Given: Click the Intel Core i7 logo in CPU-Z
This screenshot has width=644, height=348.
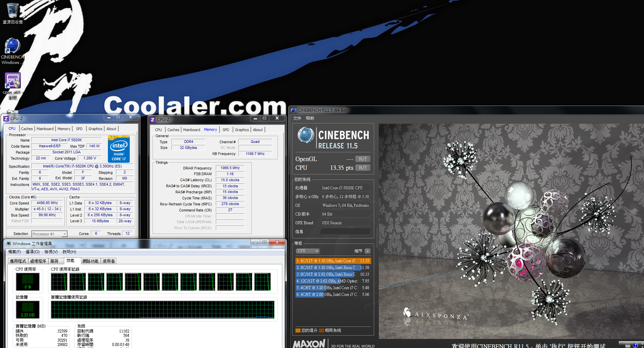Looking at the screenshot, I should pos(119,149).
